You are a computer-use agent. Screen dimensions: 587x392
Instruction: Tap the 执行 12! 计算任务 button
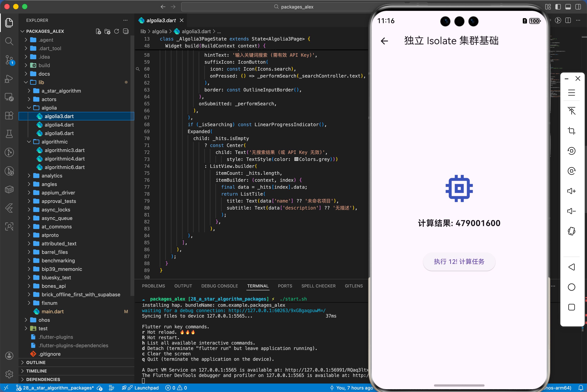[x=459, y=262]
